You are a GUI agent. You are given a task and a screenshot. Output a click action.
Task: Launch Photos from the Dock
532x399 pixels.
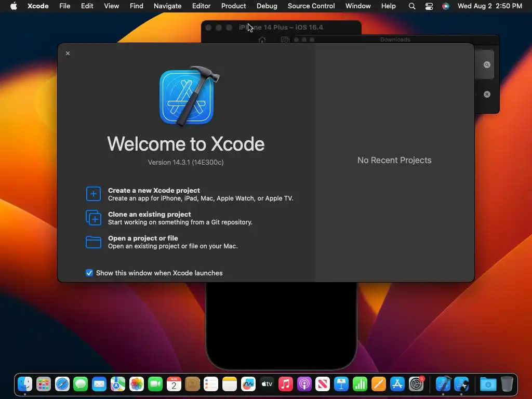[137, 384]
